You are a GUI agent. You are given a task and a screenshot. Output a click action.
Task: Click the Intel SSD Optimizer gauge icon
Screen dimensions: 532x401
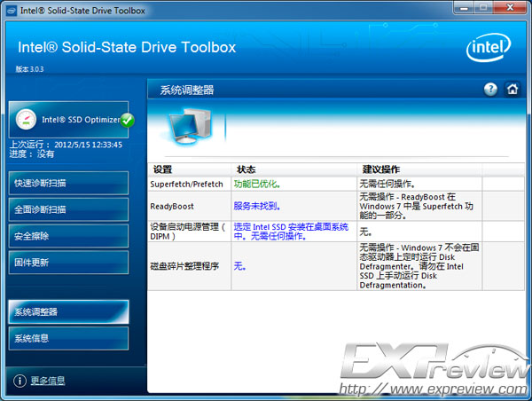tap(26, 120)
